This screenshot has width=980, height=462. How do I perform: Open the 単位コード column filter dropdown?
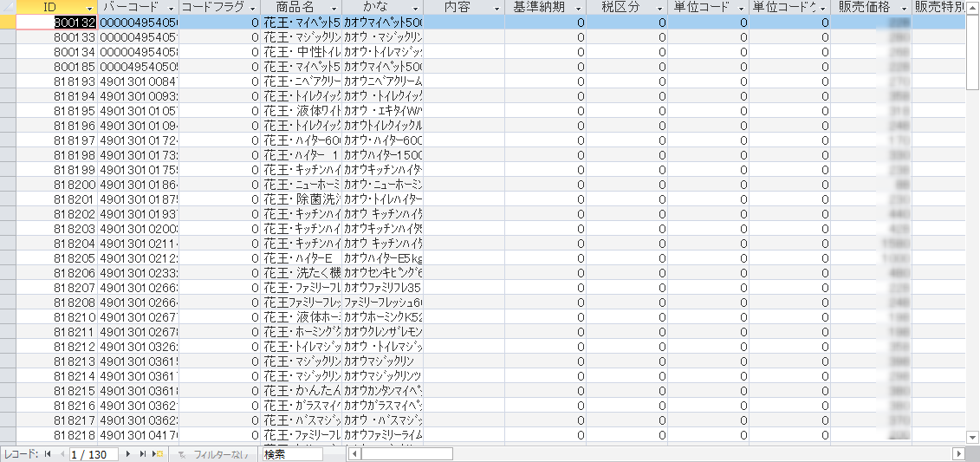click(742, 8)
